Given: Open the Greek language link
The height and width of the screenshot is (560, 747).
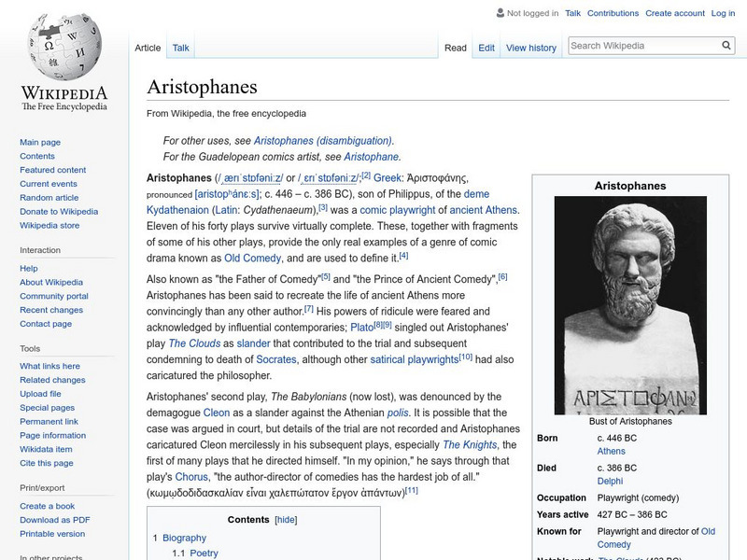Looking at the screenshot, I should [x=387, y=178].
